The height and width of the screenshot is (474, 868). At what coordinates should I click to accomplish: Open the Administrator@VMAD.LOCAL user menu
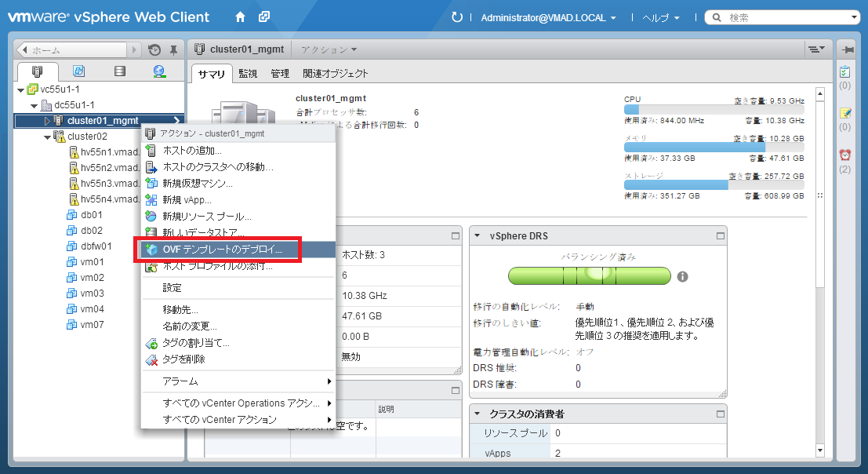(548, 18)
